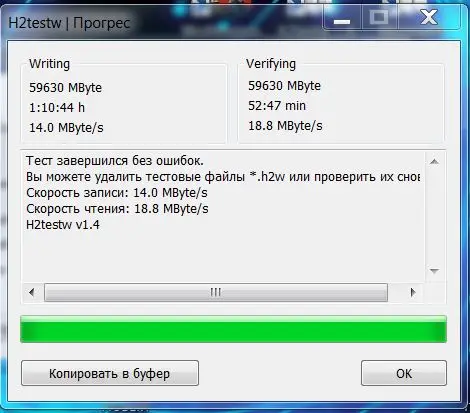470x413 pixels.
Task: Click the horizontal scrollbar's right arrow
Action: [x=413, y=293]
